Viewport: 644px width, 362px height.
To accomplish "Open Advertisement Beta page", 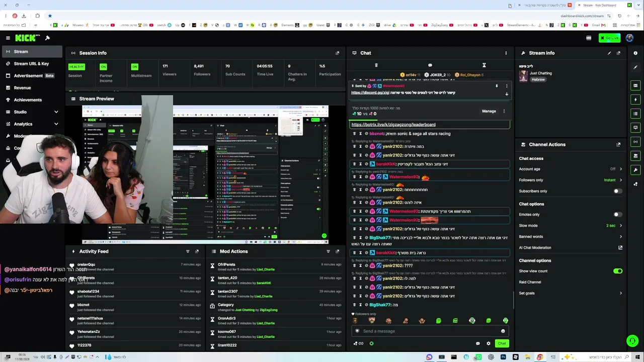I will [x=31, y=76].
